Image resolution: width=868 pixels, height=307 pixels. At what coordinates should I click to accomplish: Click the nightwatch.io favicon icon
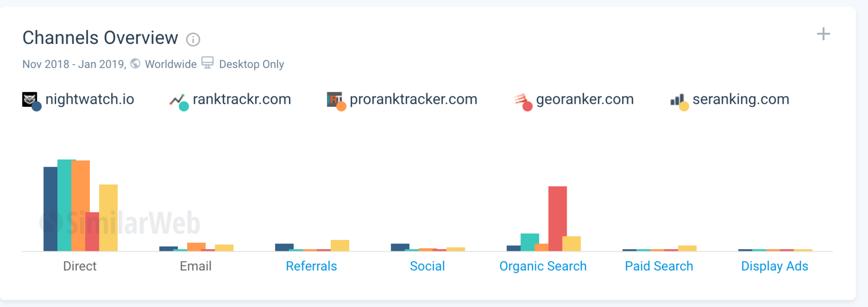(30, 99)
